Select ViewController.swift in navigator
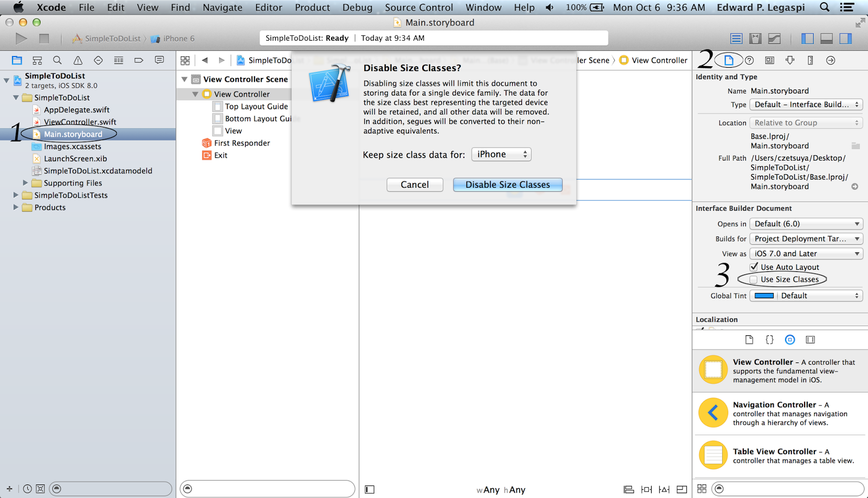The height and width of the screenshot is (498, 868). 80,122
